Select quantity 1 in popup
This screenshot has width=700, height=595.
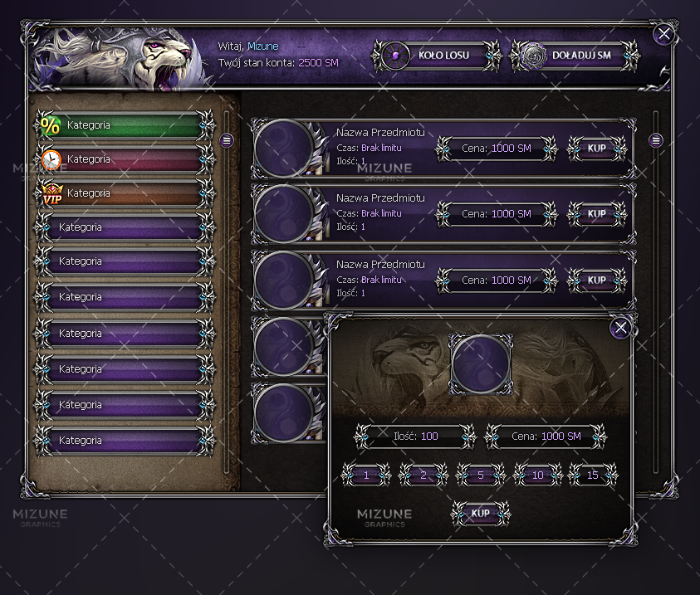tap(366, 475)
